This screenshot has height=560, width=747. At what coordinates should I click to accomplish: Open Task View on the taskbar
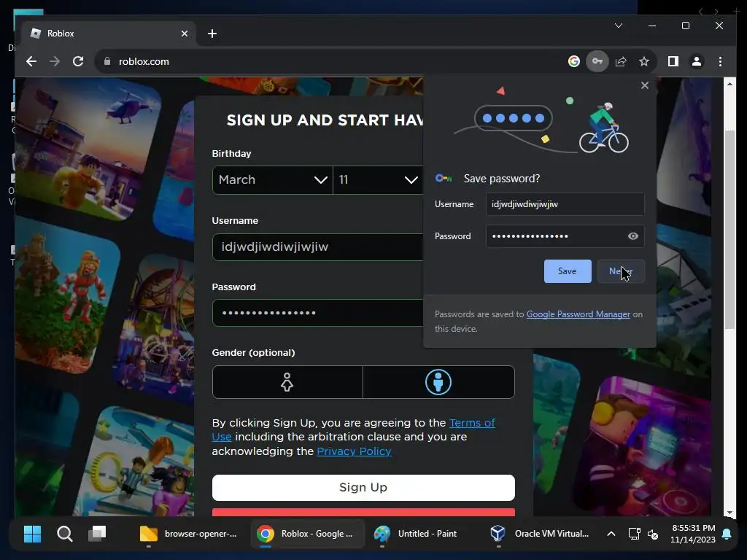pos(97,534)
